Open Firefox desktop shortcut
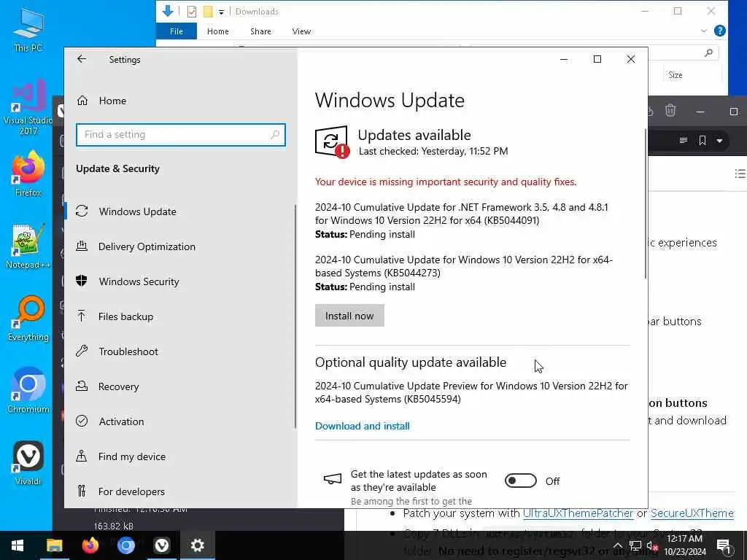This screenshot has height=560, width=747. pos(28,174)
